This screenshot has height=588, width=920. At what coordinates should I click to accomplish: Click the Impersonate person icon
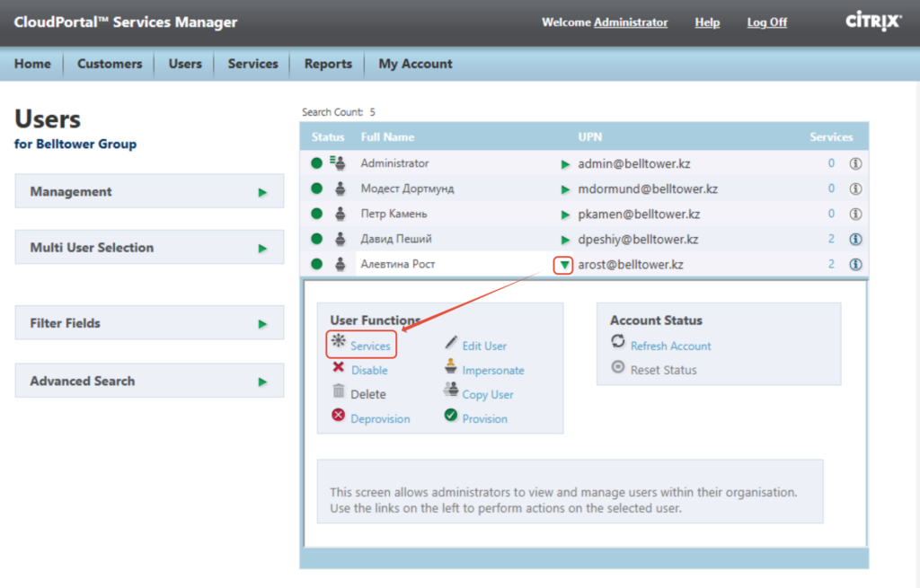tap(451, 365)
